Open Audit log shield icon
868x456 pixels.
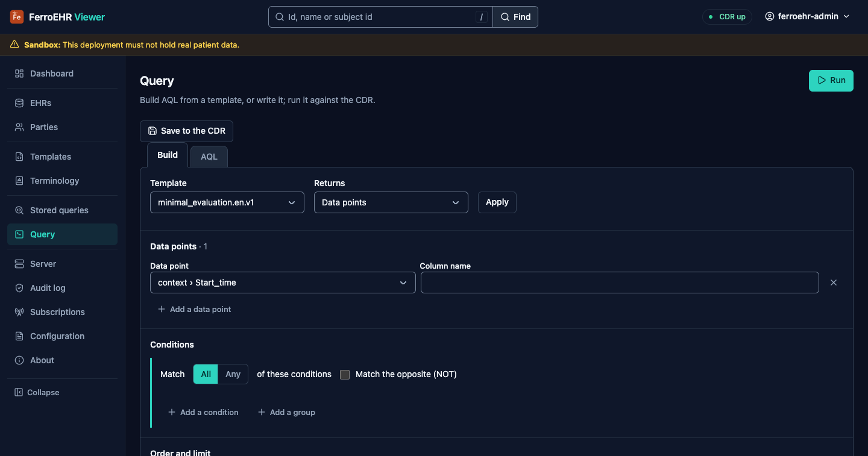19,288
